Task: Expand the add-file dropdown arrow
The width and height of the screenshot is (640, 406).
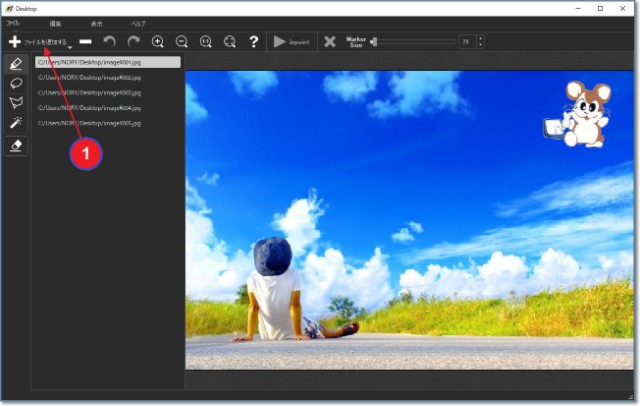Action: point(70,47)
